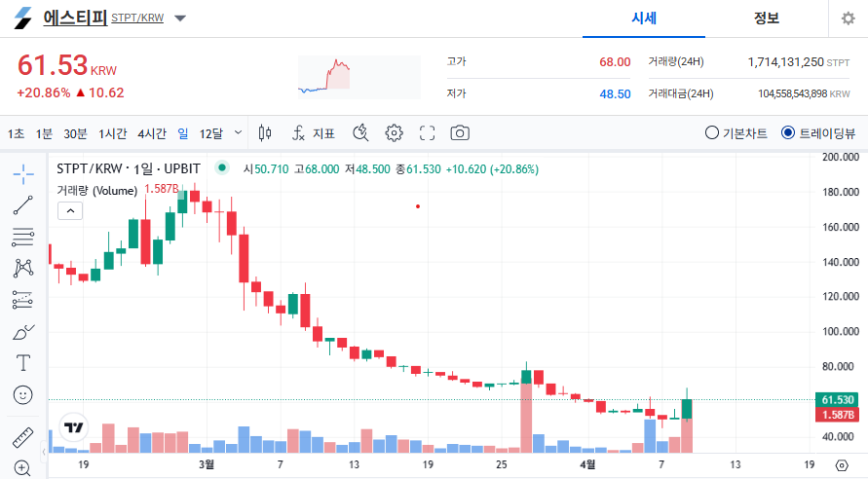Click the 거래대금 value 104,558,543,898 KRW

tap(804, 94)
